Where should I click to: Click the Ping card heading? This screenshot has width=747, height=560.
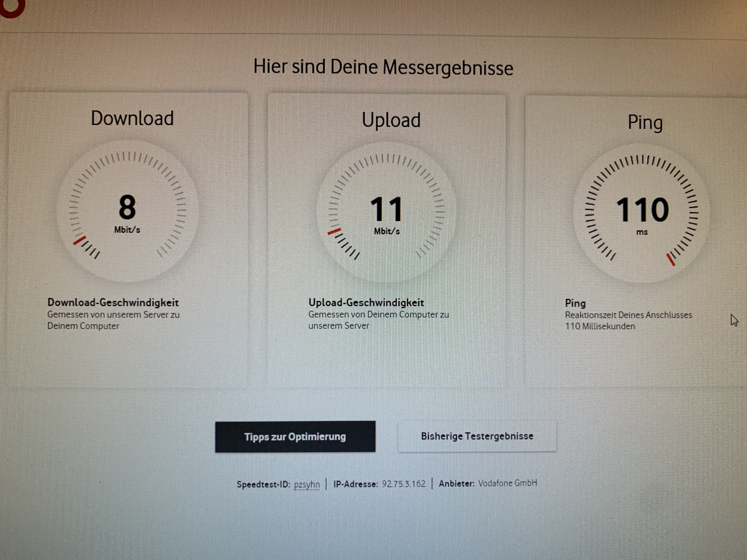(645, 122)
